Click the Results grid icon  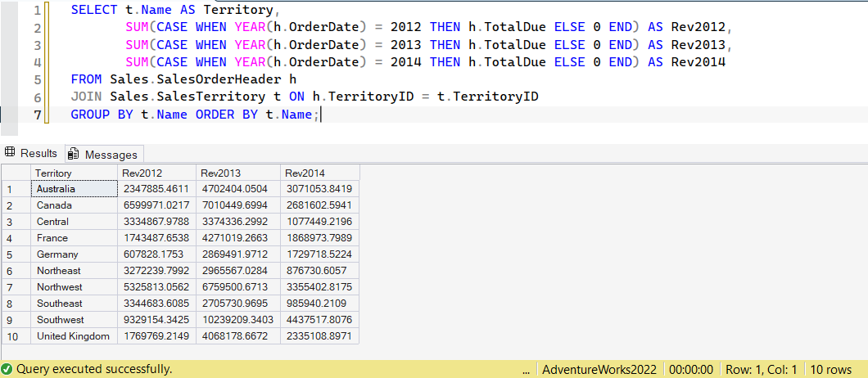[11, 153]
